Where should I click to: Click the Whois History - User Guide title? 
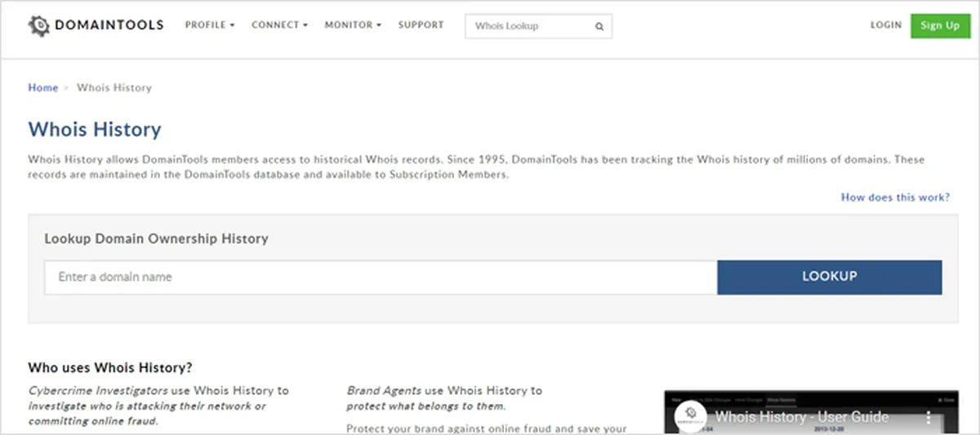pos(802,417)
